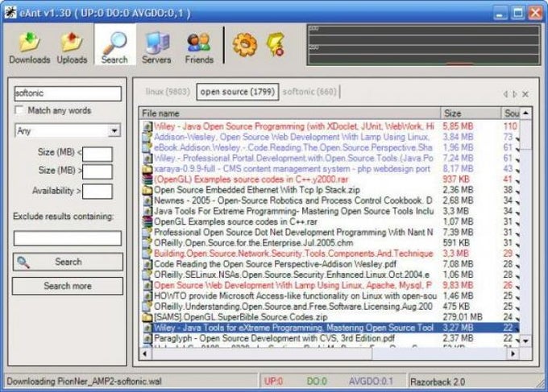Click the eAnt ant icon in title bar
This screenshot has width=548, height=392.
[10, 12]
